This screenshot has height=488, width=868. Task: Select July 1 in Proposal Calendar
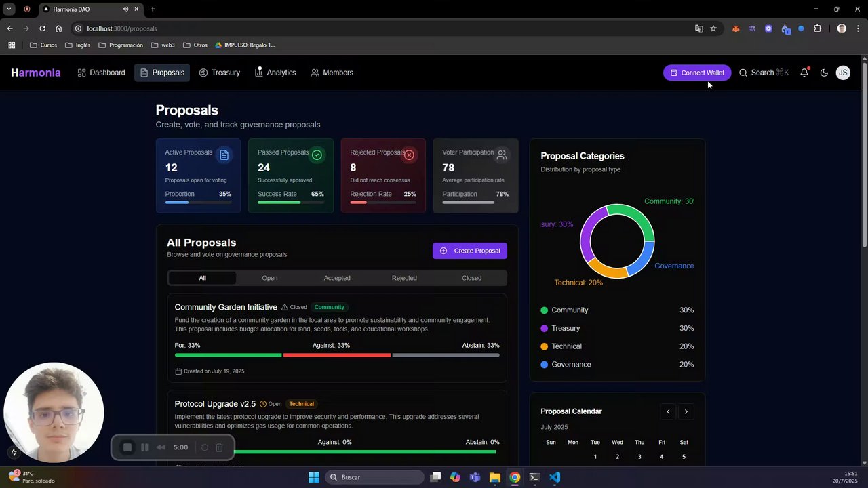point(595,457)
